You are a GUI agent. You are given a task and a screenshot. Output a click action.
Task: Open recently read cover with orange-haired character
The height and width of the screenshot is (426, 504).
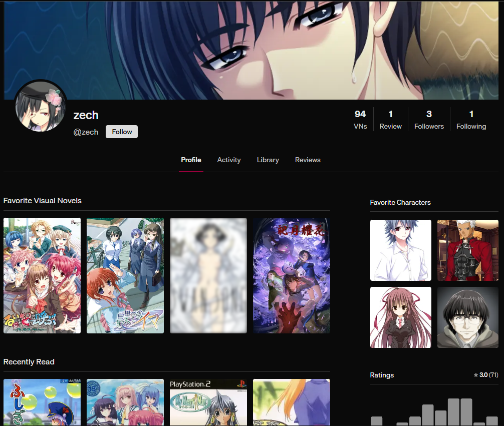pyautogui.click(x=292, y=402)
